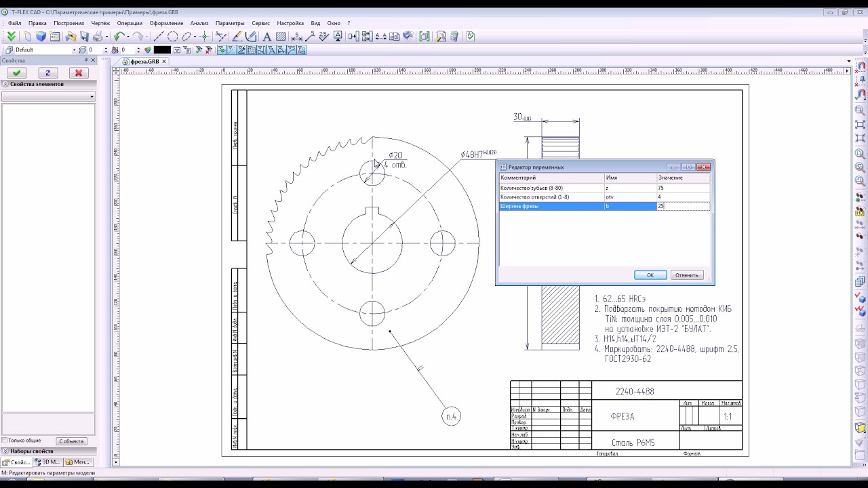Click OK in the variables editor
This screenshot has width=868, height=488.
coord(650,275)
